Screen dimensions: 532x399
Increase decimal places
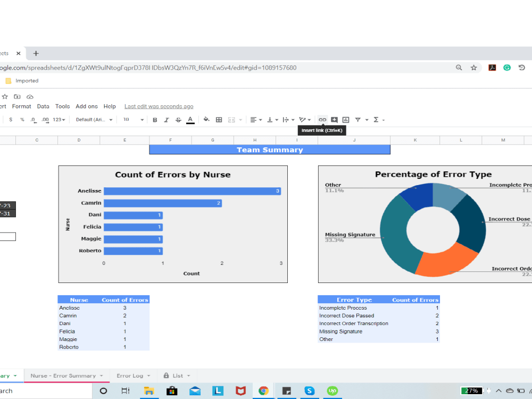click(45, 120)
